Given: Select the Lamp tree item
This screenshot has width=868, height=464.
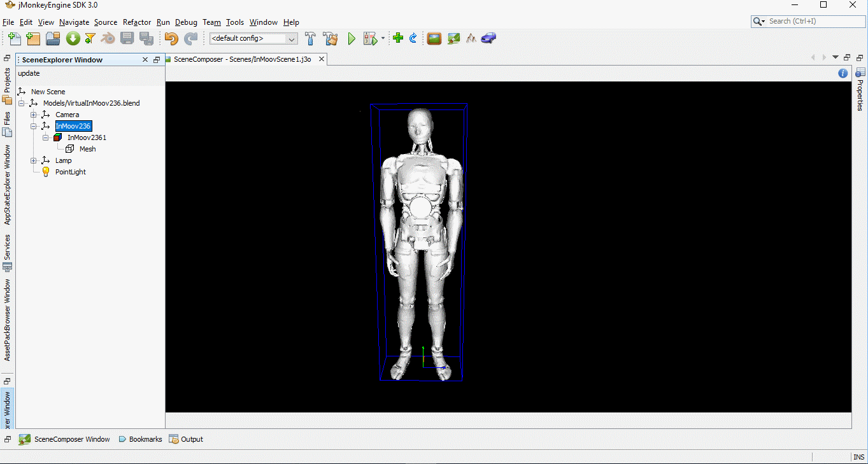Looking at the screenshot, I should (63, 160).
